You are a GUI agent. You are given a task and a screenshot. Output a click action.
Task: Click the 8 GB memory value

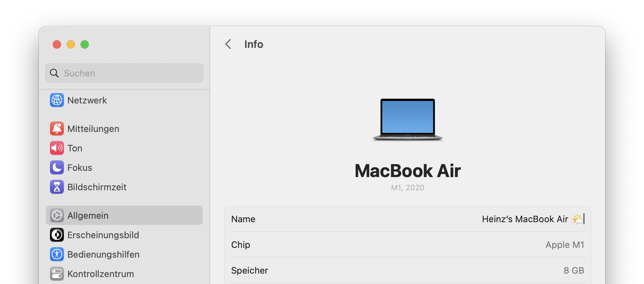click(x=574, y=270)
